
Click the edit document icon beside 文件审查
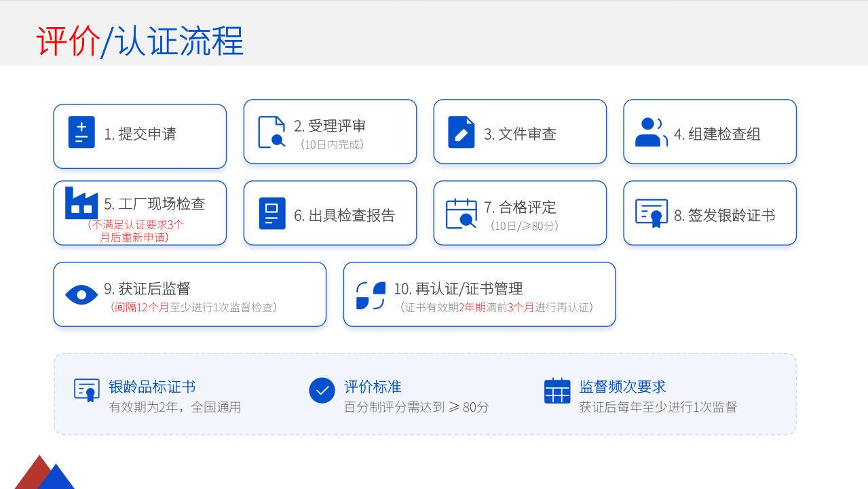(461, 132)
